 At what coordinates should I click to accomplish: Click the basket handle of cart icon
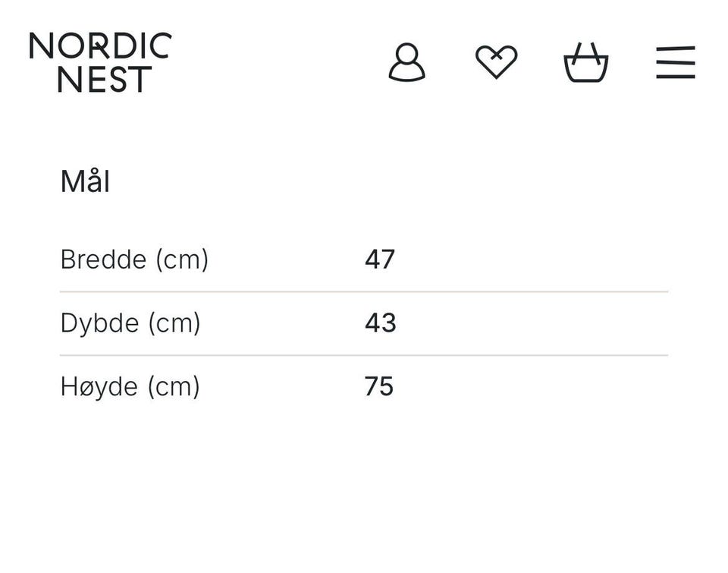tap(585, 52)
